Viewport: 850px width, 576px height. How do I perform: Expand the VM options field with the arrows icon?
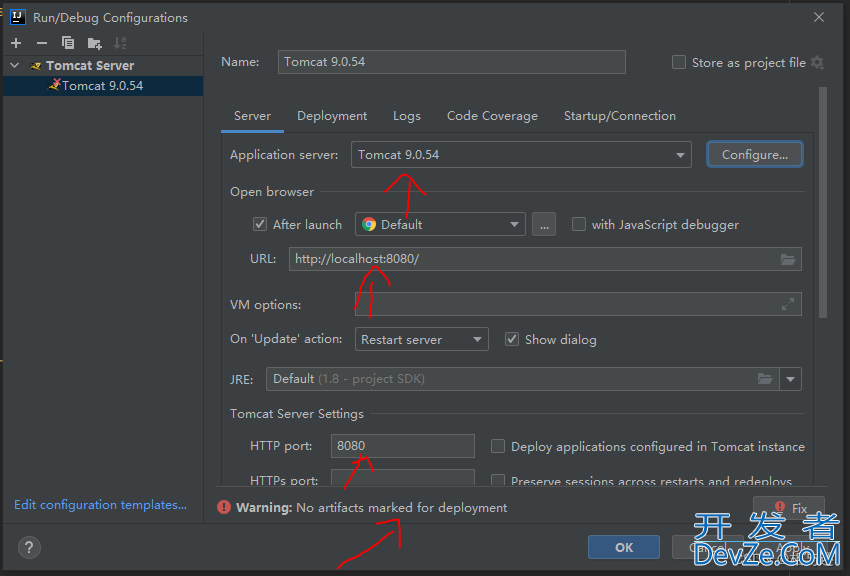pos(788,305)
